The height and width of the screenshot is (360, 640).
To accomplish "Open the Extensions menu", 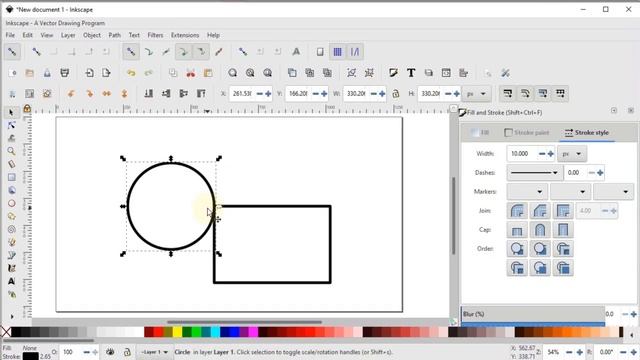I will tap(185, 35).
